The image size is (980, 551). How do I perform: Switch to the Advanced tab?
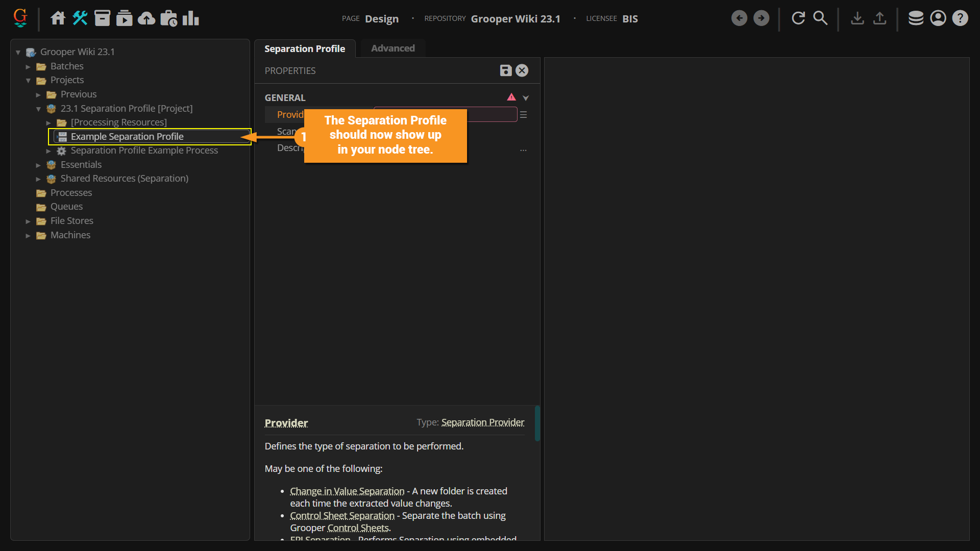click(x=393, y=48)
